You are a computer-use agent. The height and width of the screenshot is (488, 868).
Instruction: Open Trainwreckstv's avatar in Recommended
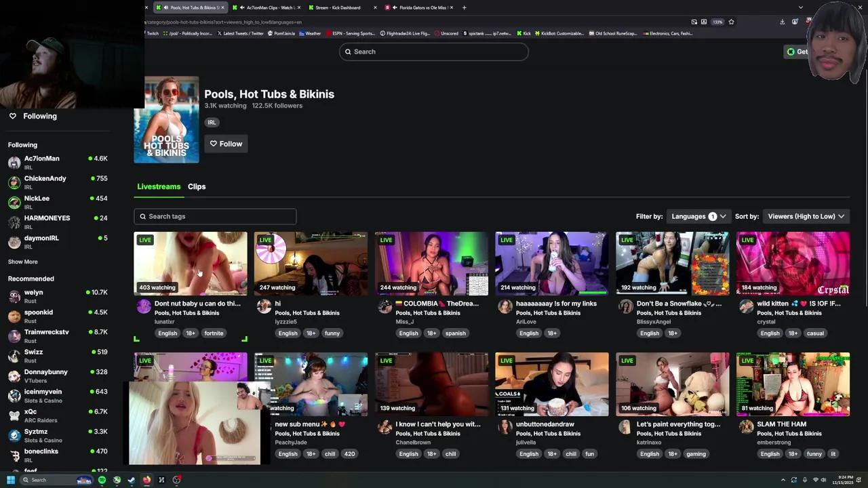(x=14, y=336)
